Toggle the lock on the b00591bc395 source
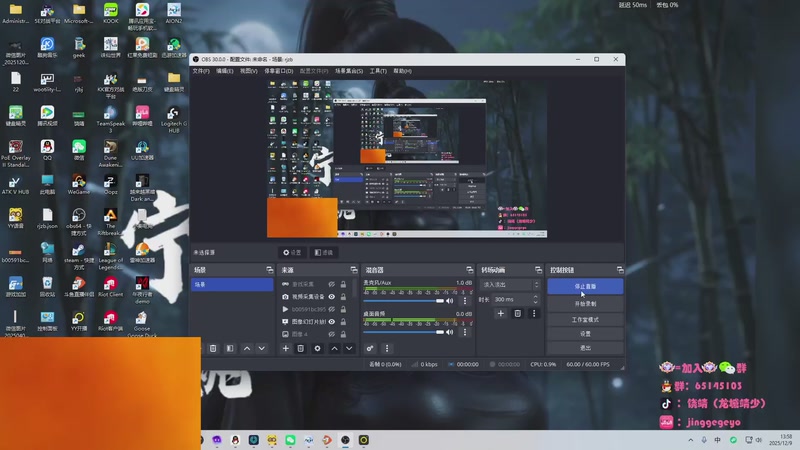Image resolution: width=800 pixels, height=450 pixels. coord(343,309)
